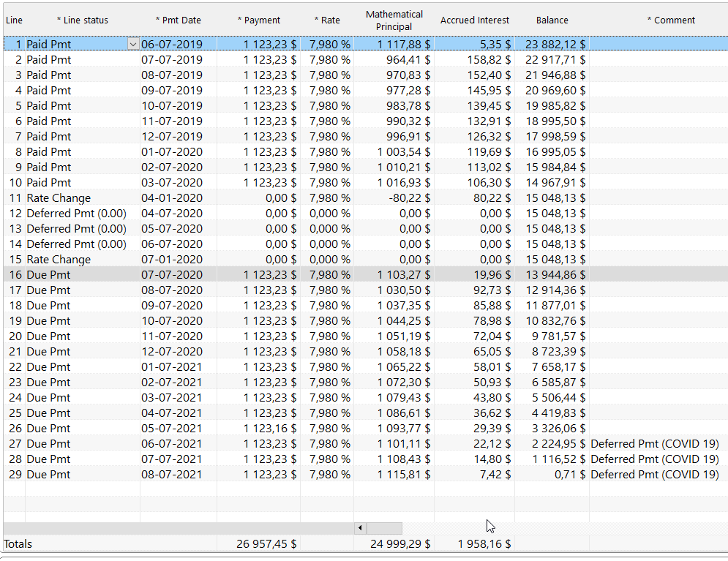728x561 pixels.
Task: Click the horizontal scrollbar thumb
Action: [x=384, y=527]
